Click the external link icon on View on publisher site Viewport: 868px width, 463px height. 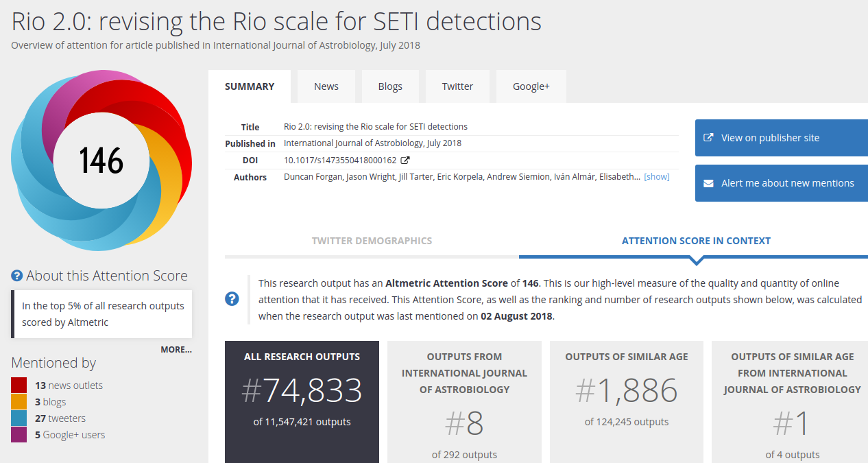(x=709, y=138)
